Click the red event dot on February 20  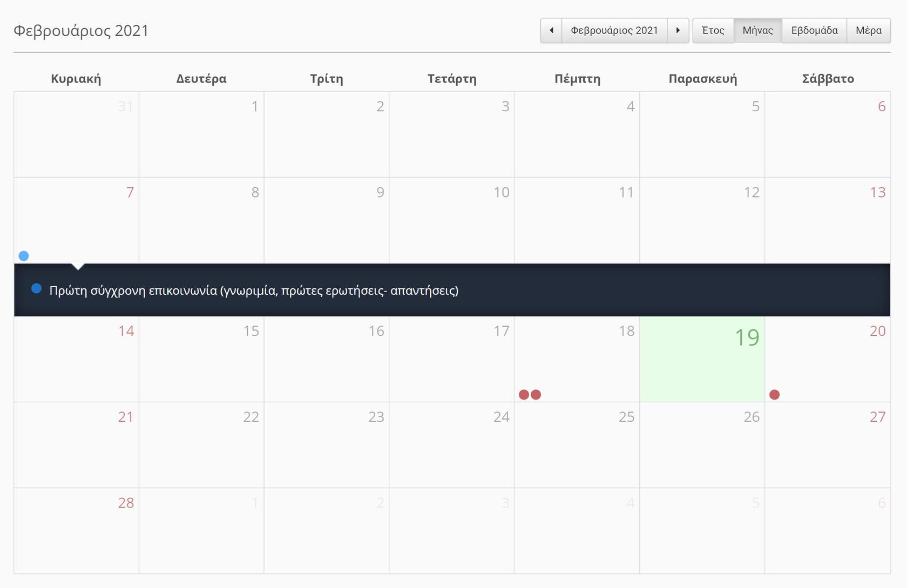[x=774, y=395]
